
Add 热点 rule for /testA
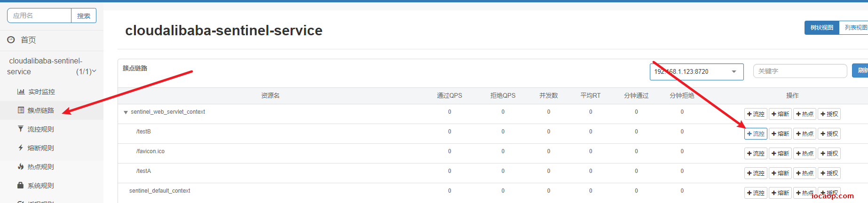coord(805,173)
